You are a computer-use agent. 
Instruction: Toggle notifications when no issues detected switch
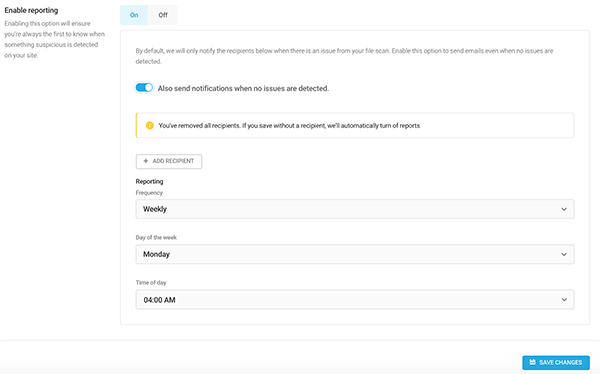tap(144, 88)
